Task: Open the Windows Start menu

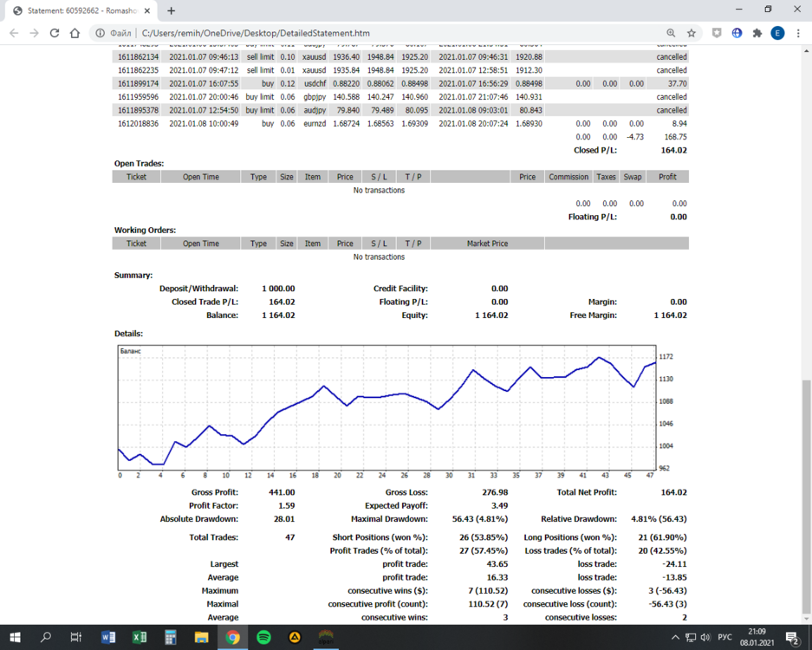Action: coord(15,637)
